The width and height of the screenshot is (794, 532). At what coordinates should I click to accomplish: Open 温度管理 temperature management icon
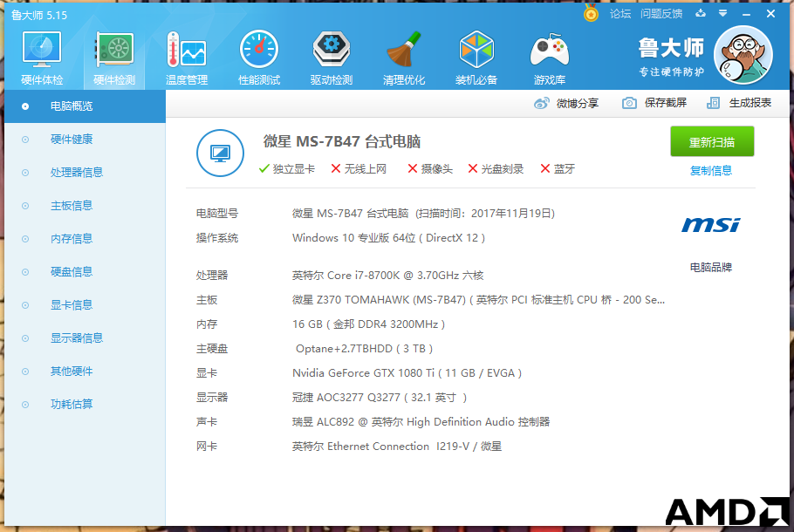click(187, 58)
